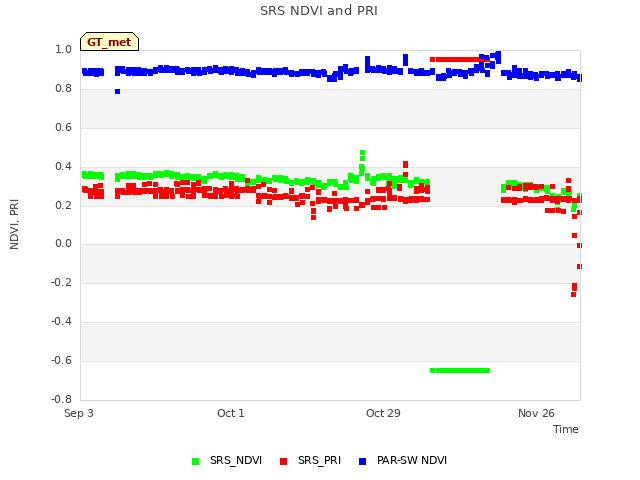Click the highest green spike point near 0.47
Image resolution: width=640 pixels, height=480 pixels.
pos(362,153)
